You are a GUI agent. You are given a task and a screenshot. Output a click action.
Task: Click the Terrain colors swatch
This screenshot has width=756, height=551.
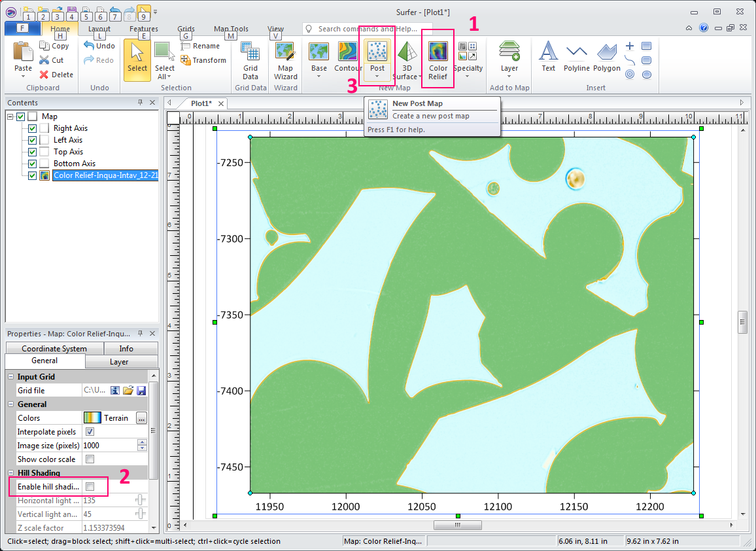(x=92, y=418)
